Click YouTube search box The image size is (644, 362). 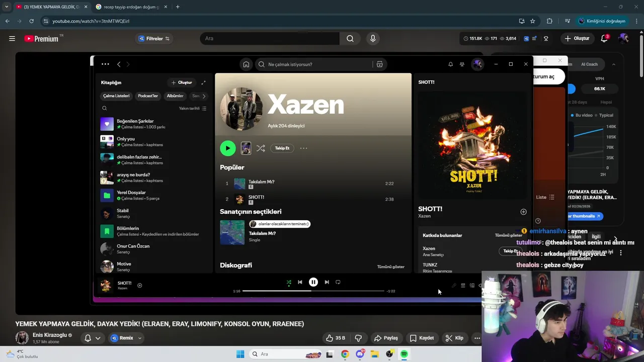click(x=270, y=39)
